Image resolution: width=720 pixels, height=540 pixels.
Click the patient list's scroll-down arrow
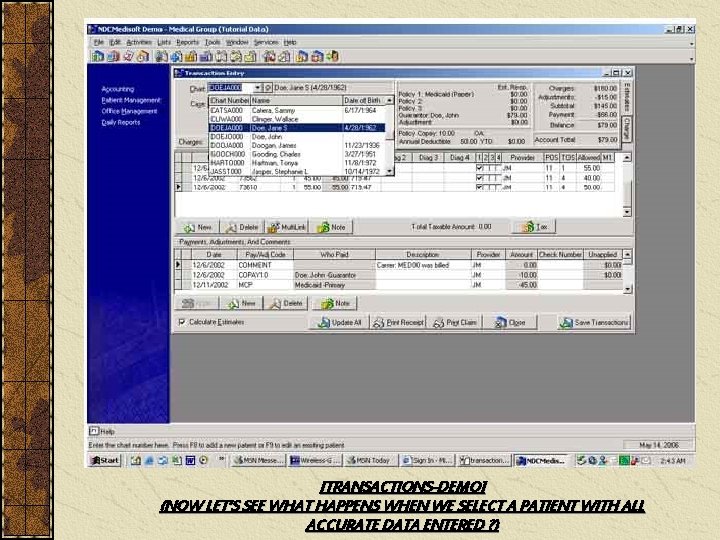click(389, 171)
